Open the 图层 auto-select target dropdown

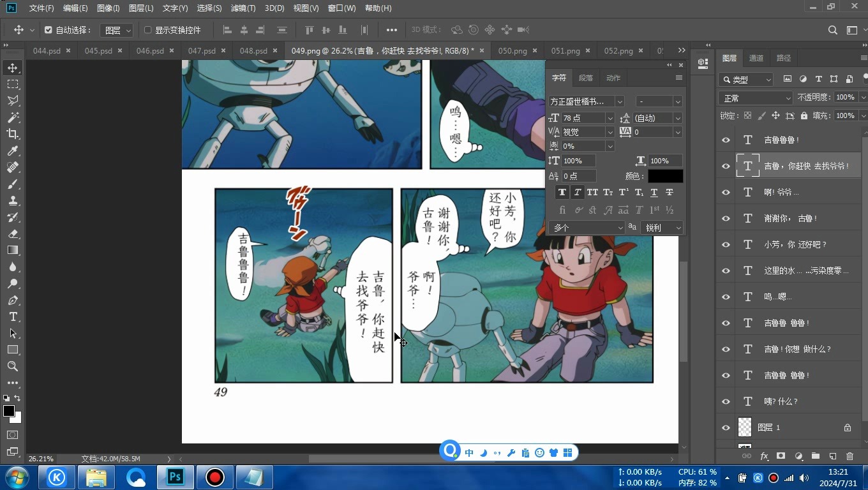pos(117,30)
